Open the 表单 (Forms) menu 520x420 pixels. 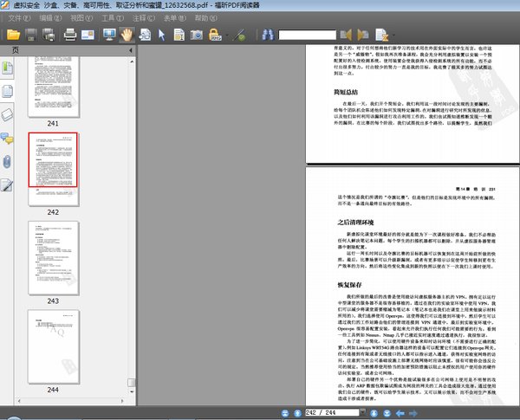[x=174, y=18]
